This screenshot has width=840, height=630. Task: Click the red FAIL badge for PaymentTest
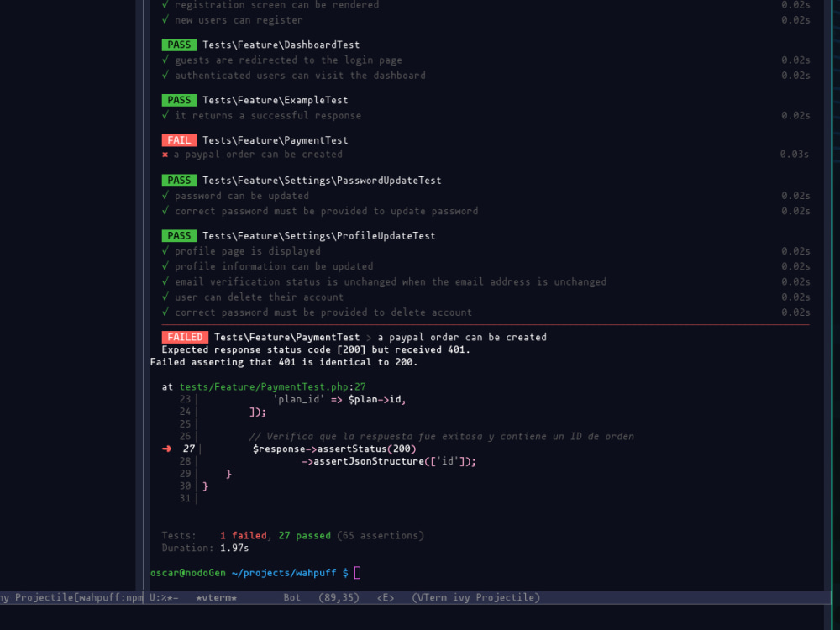(179, 140)
